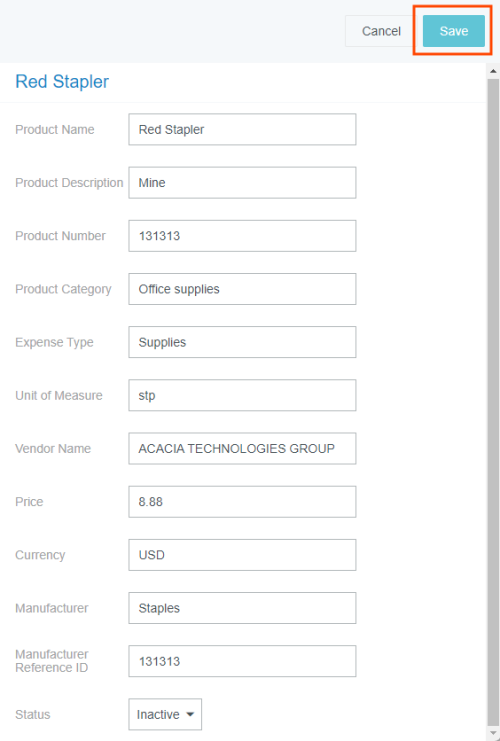Click the Save button
The image size is (500, 741).
(x=454, y=31)
